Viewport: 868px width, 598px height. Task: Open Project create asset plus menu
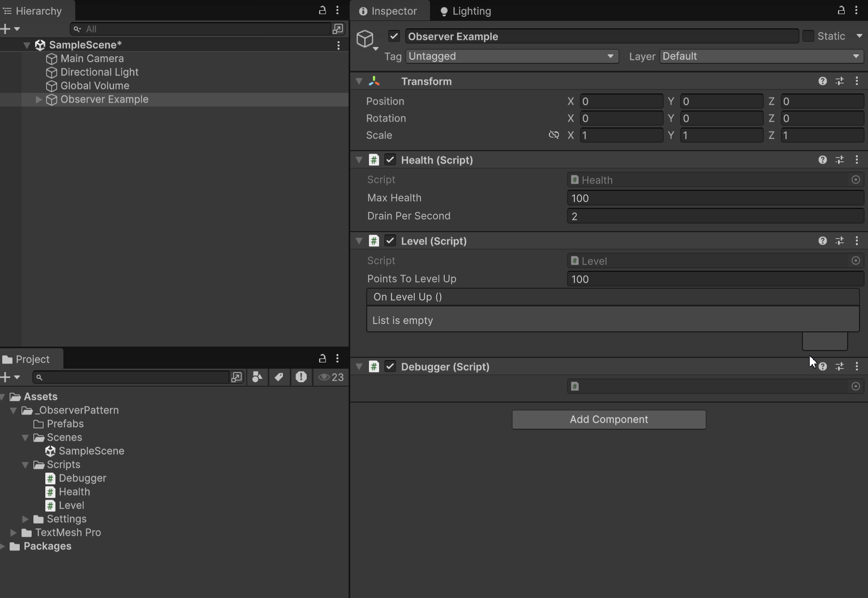[x=10, y=377]
